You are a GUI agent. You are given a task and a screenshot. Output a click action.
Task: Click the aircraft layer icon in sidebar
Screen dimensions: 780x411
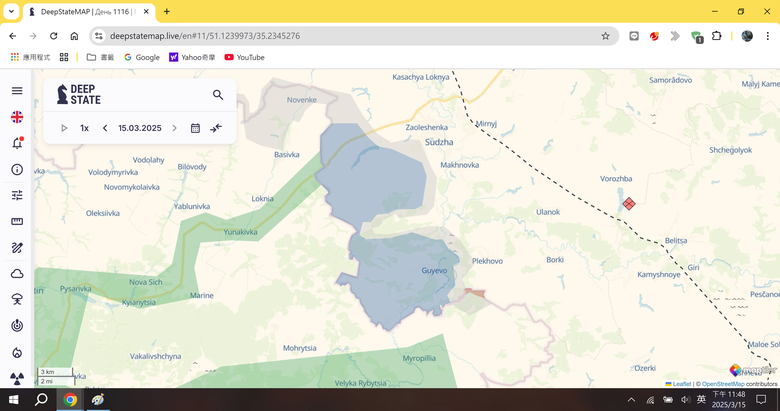tap(17, 300)
